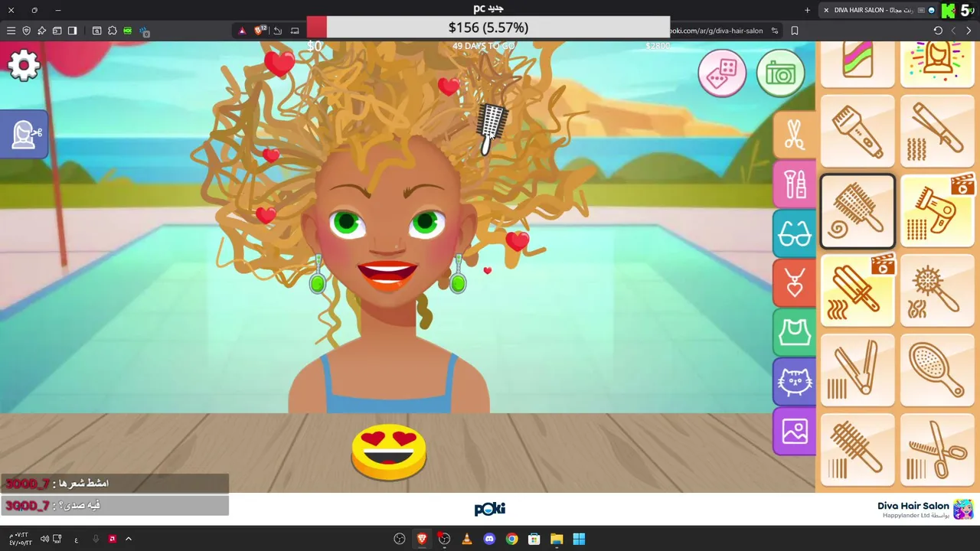Click the volume speaker tray icon
This screenshot has height=551, width=980.
point(44,539)
